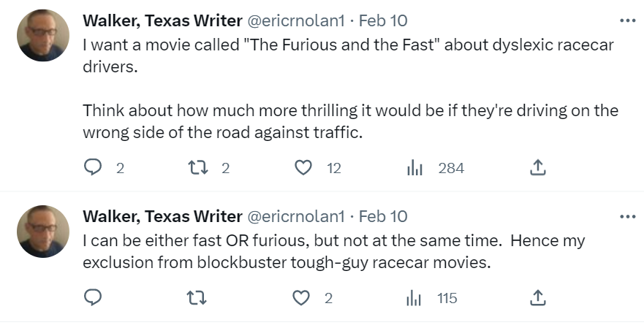Visit @ericrnolan1 handle on first tweet
The width and height of the screenshot is (644, 336).
coord(296,20)
